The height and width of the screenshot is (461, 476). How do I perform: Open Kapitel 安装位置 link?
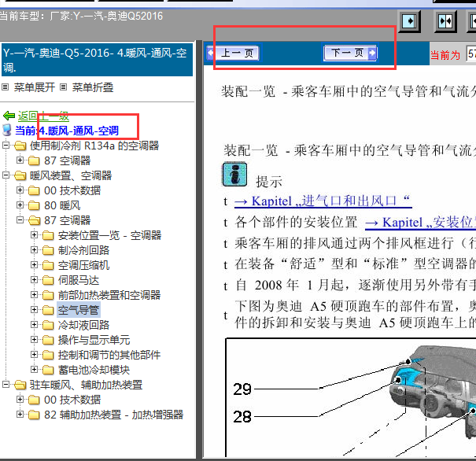click(420, 222)
